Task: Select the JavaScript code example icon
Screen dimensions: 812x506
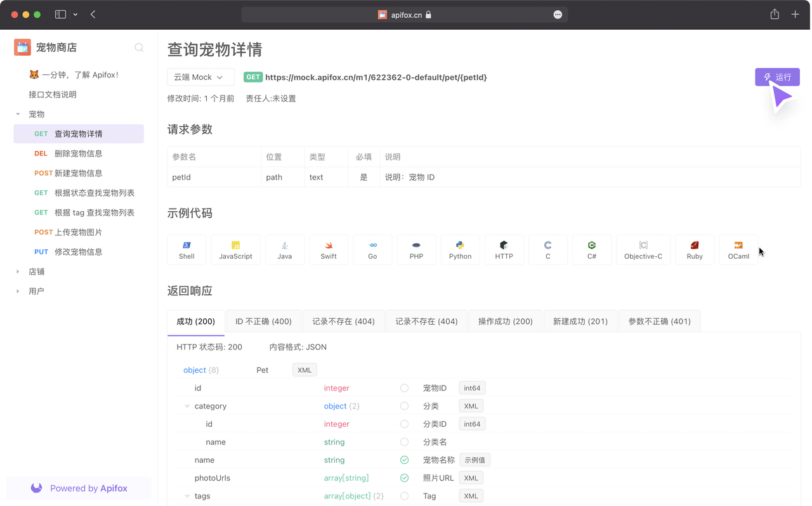Action: pos(235,250)
